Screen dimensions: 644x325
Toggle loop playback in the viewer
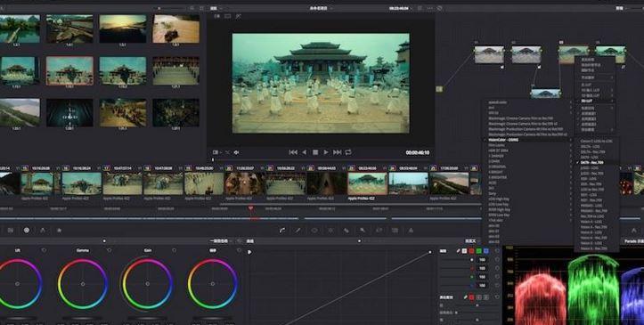tap(348, 152)
